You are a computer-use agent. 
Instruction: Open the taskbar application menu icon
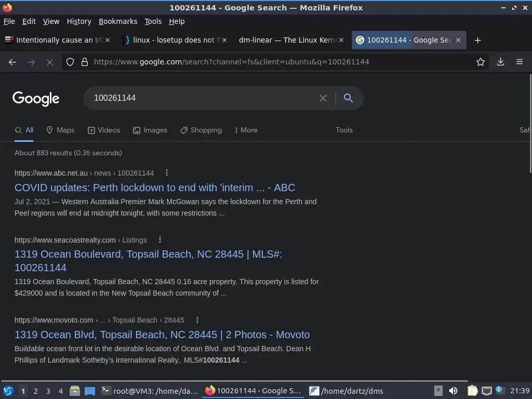[8, 391]
